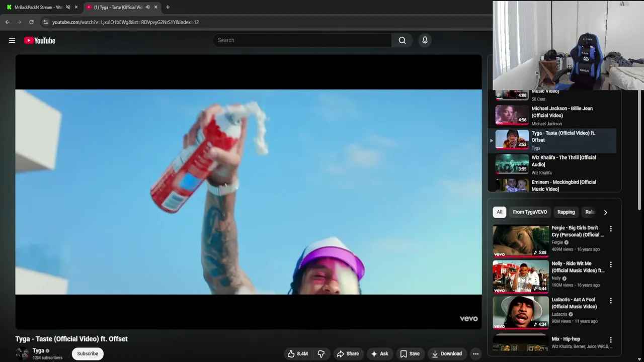Open the Ludacris - Act A Fool title
644x362 pixels.
coord(574,303)
